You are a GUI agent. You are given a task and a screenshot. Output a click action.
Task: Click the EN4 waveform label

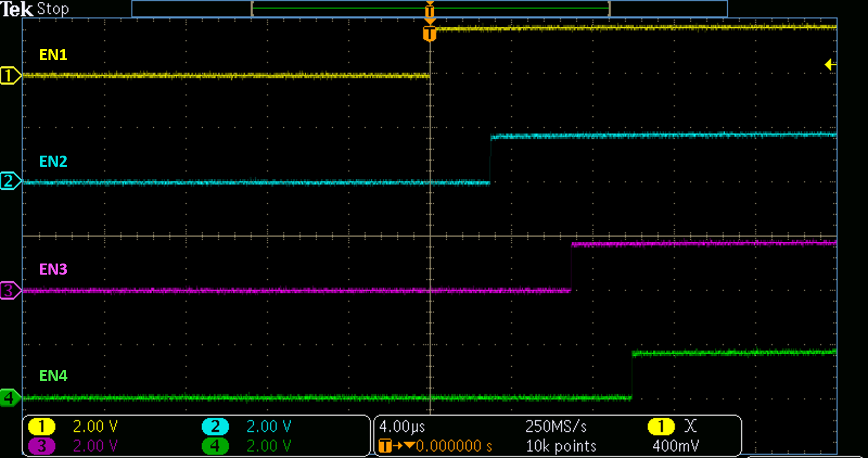pyautogui.click(x=53, y=376)
